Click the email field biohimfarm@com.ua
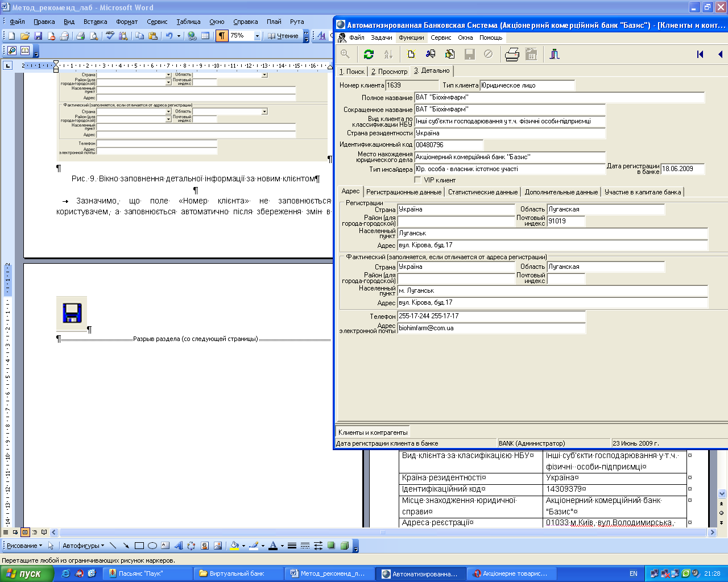This screenshot has height=582, width=728. [x=491, y=328]
